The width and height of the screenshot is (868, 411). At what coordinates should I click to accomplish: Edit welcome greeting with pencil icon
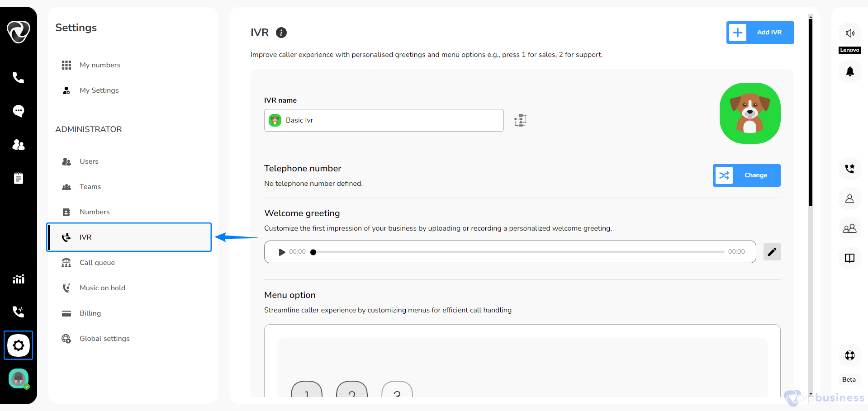(x=772, y=252)
